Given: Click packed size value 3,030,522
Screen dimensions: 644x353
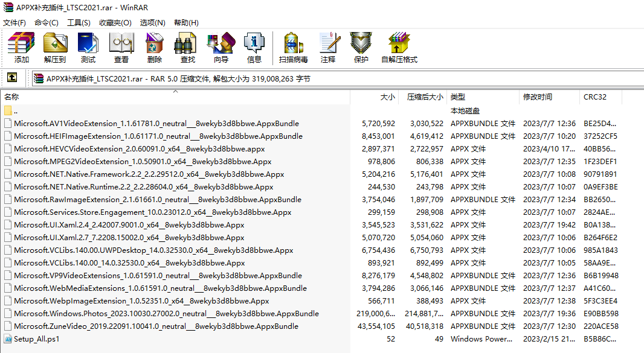Looking at the screenshot, I should pyautogui.click(x=427, y=124).
